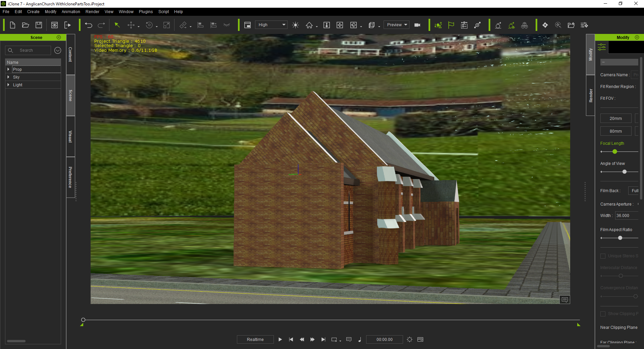The height and width of the screenshot is (349, 644).
Task: Click the zoom magnifier icon in toolbar
Action: coord(558,25)
